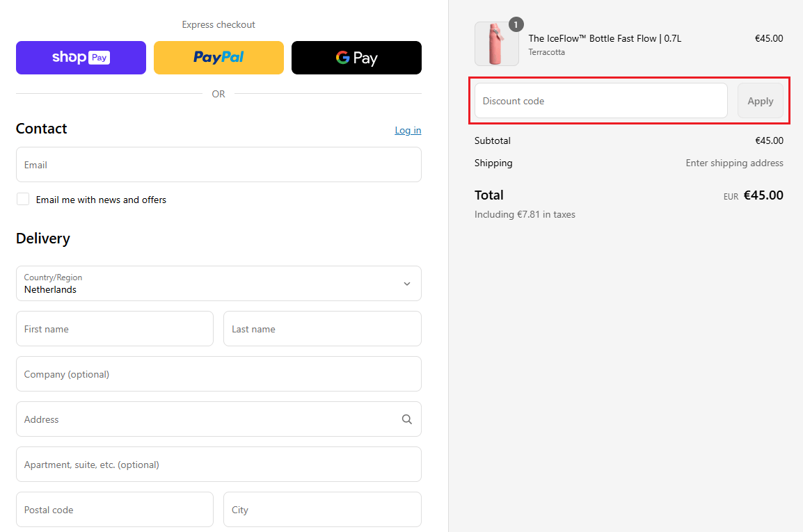This screenshot has height=532, width=803.
Task: Select the First name field
Action: [115, 329]
